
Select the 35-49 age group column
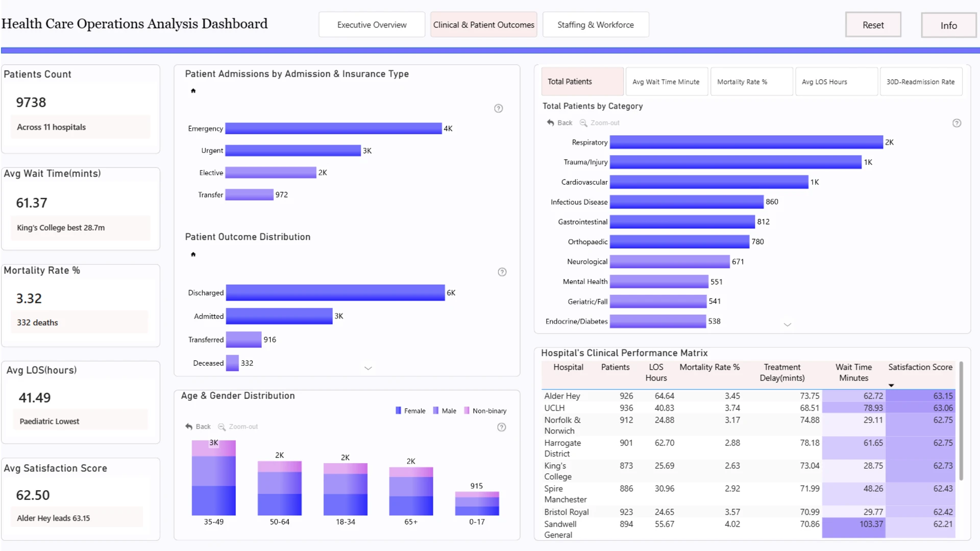[x=213, y=478]
